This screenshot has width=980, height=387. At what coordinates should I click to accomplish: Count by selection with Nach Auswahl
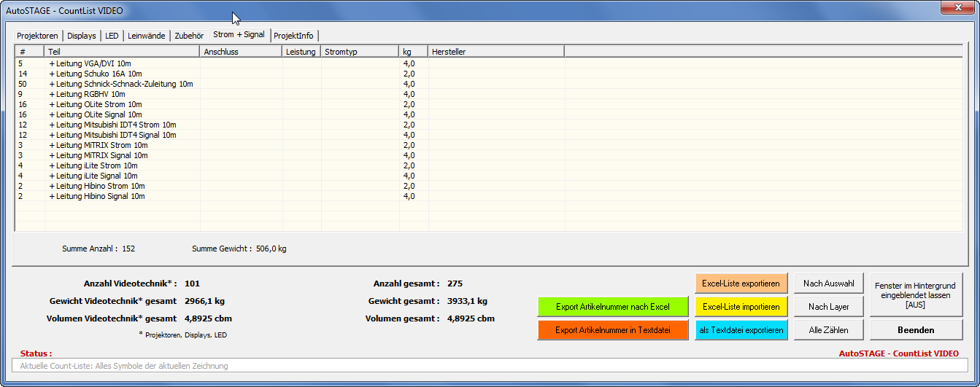tap(828, 284)
